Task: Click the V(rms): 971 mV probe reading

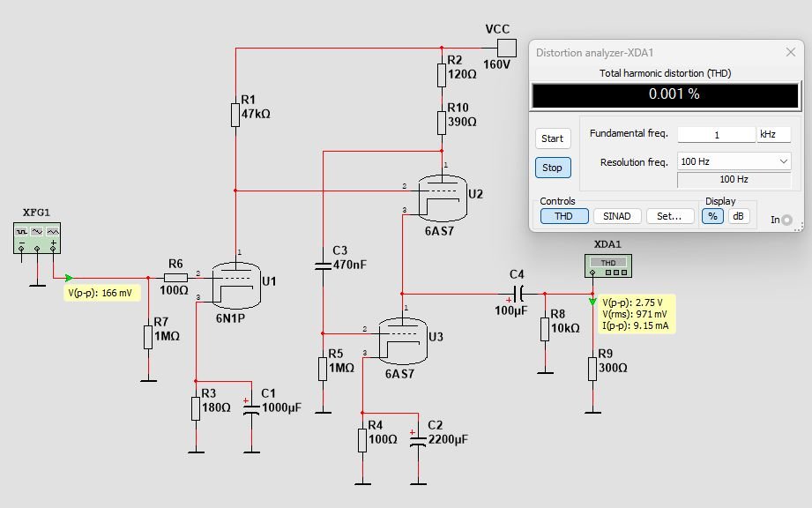Action: click(x=635, y=314)
